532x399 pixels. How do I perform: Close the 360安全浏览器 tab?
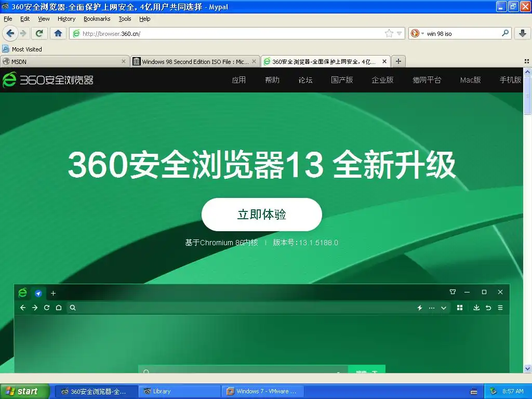tap(384, 61)
